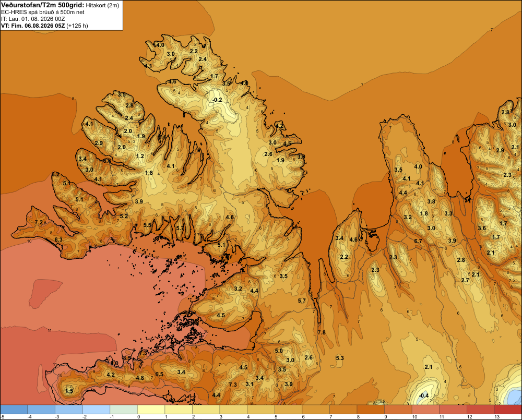Select the VT valid time line in header
The width and height of the screenshot is (522, 420).
click(44, 26)
